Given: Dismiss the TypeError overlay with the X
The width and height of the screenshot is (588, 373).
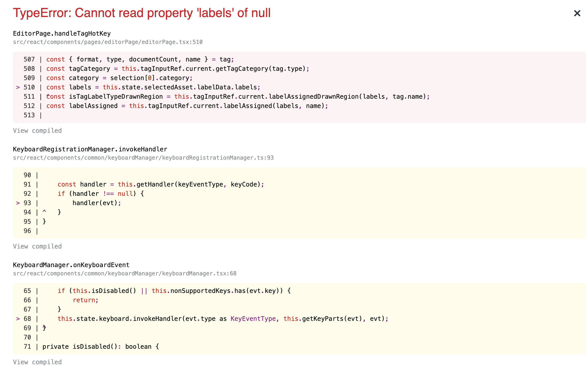Looking at the screenshot, I should point(576,13).
